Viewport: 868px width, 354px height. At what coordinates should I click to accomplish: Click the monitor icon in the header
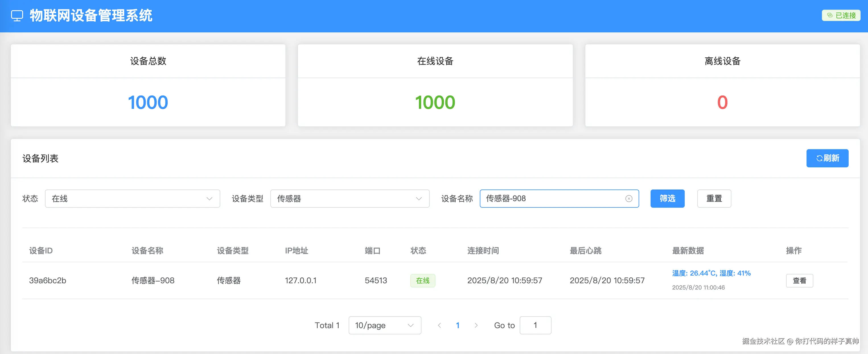tap(17, 15)
